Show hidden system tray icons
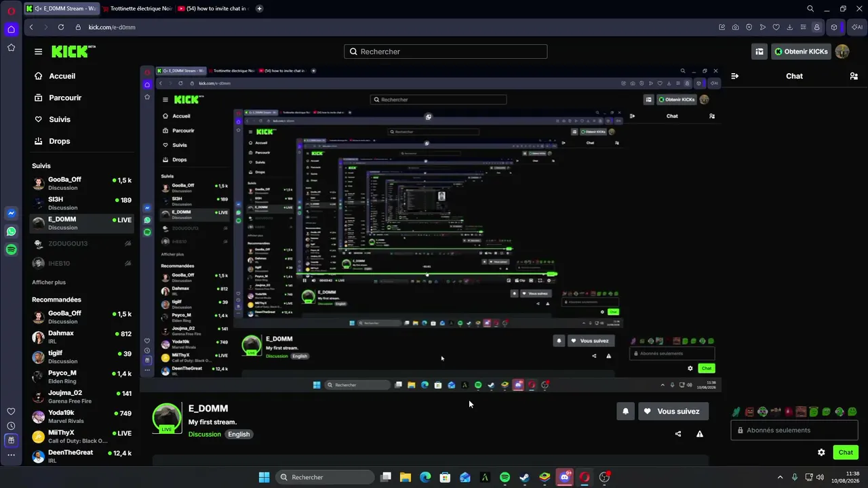This screenshot has width=868, height=488. (780, 477)
